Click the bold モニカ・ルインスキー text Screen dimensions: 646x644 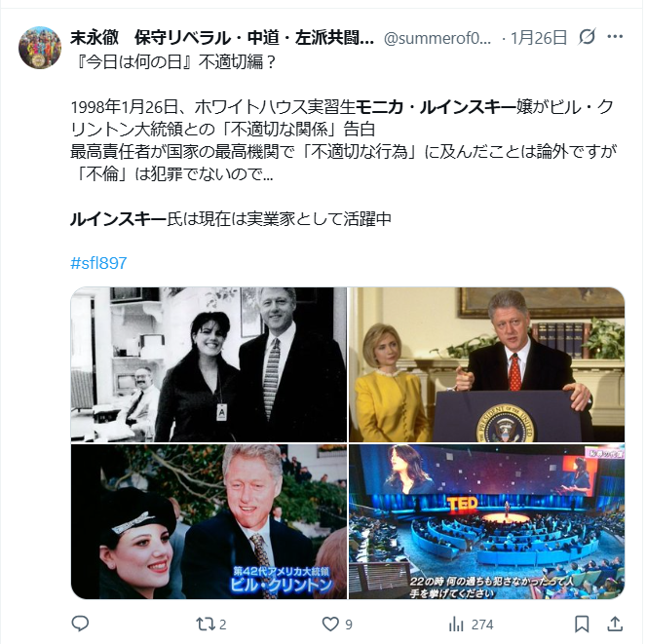(x=436, y=107)
